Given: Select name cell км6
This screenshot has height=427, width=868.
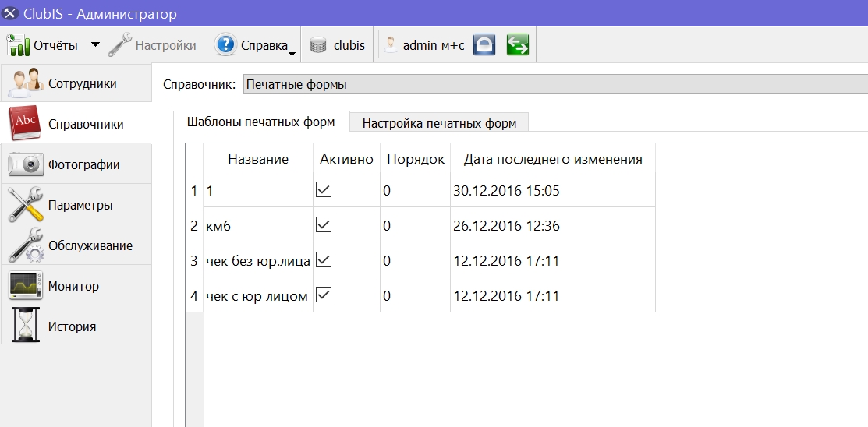Looking at the screenshot, I should point(258,226).
